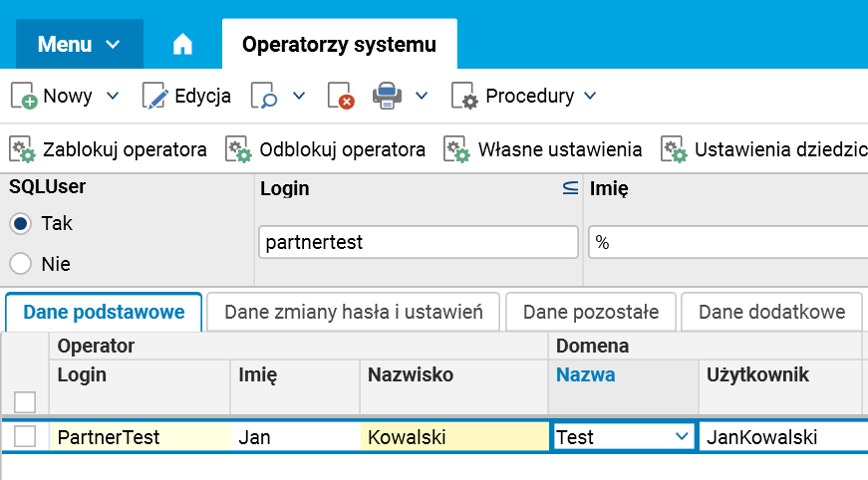Open the Test domain name dropdown
This screenshot has width=868, height=480.
[x=683, y=436]
